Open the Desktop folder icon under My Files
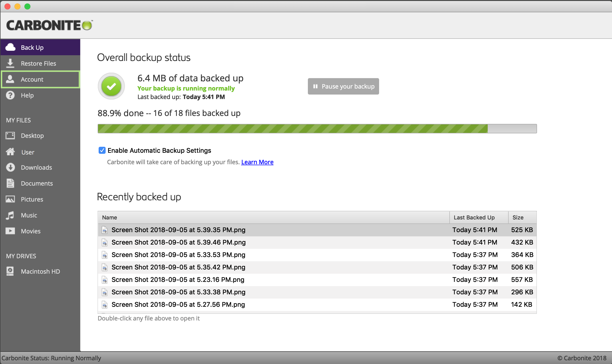Image resolution: width=612 pixels, height=364 pixels. (10, 135)
